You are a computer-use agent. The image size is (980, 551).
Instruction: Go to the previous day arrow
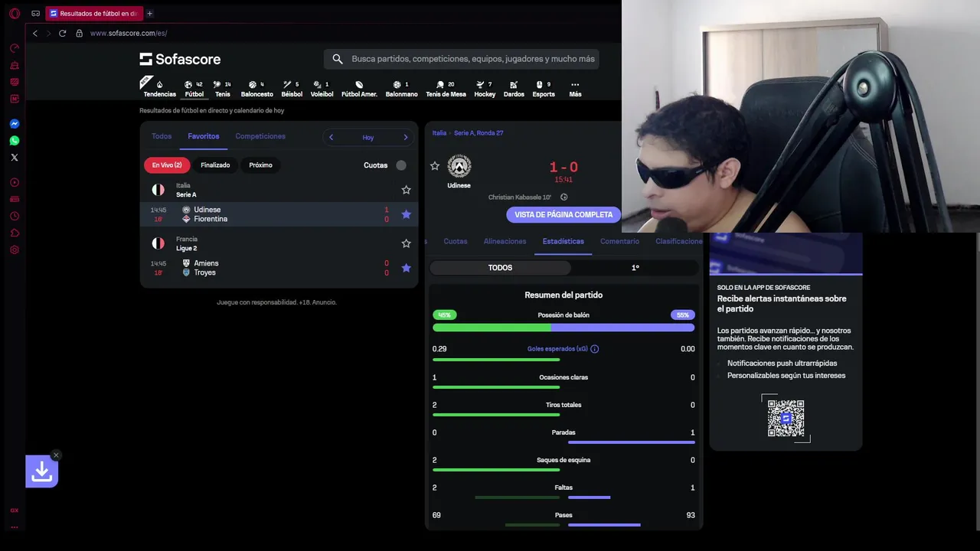click(331, 138)
